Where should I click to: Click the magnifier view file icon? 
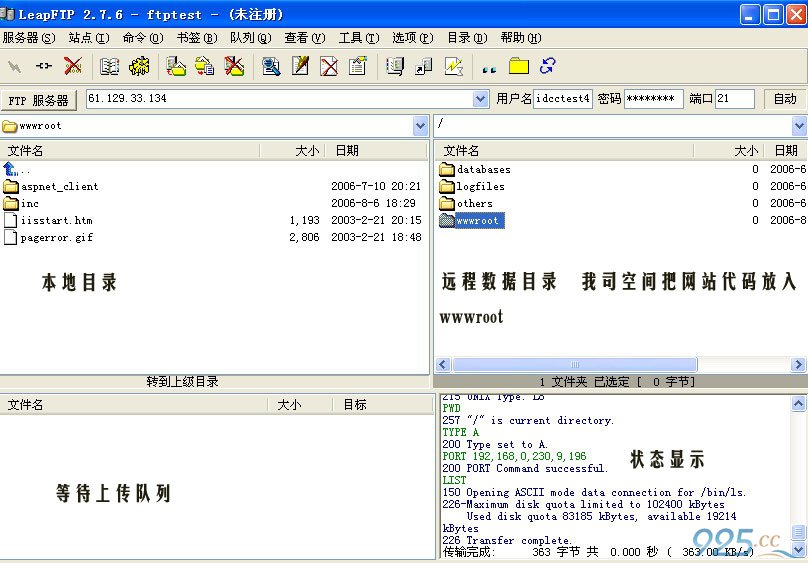(271, 66)
